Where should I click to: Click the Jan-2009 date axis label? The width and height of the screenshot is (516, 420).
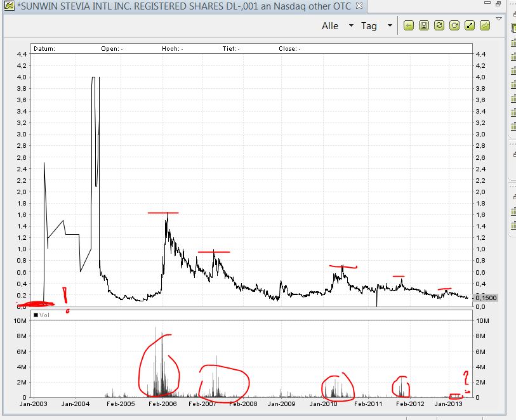282,404
